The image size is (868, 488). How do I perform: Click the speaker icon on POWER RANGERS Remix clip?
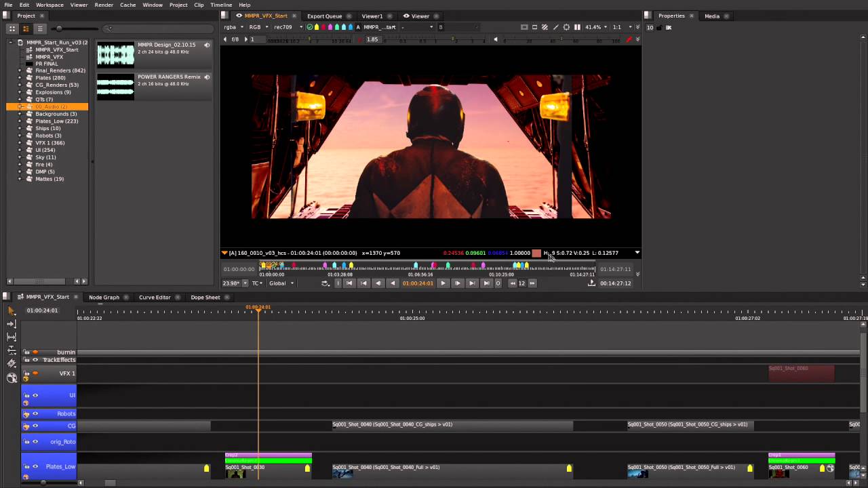(207, 77)
